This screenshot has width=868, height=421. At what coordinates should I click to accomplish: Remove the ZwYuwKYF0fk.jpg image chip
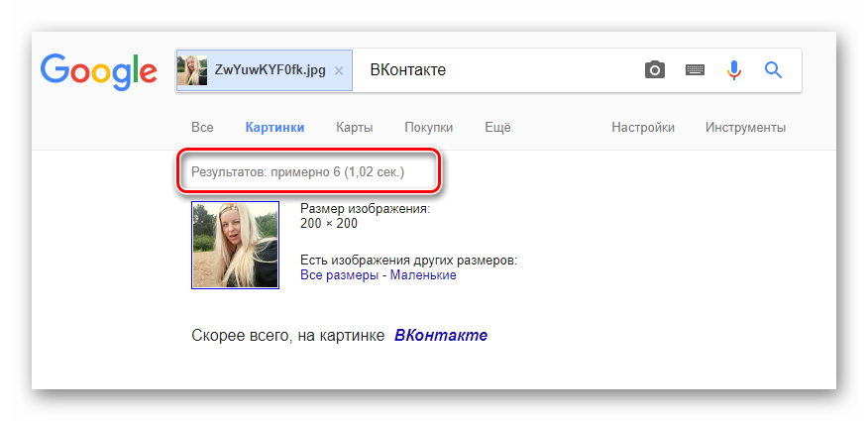click(x=339, y=70)
